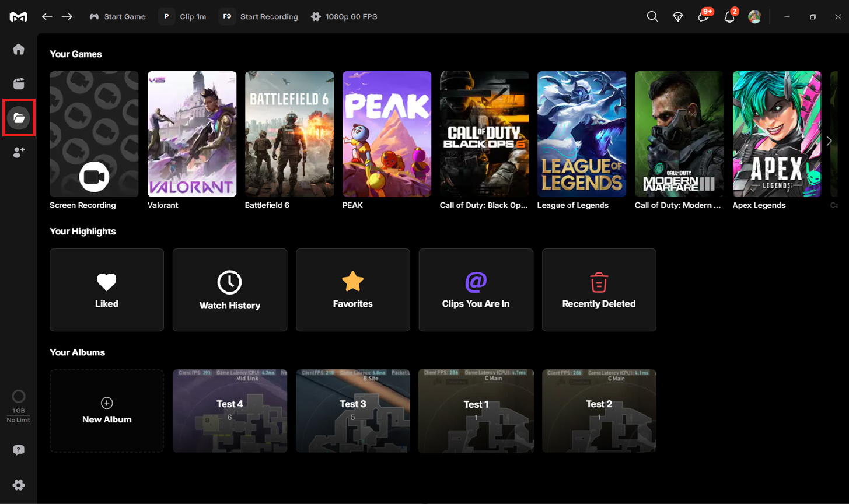This screenshot has height=504, width=849.
Task: Open the Apex Legends game card
Action: click(777, 134)
